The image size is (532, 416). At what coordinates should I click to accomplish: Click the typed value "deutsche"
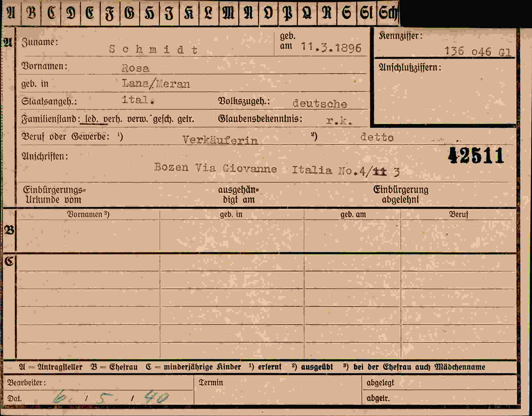coord(320,104)
